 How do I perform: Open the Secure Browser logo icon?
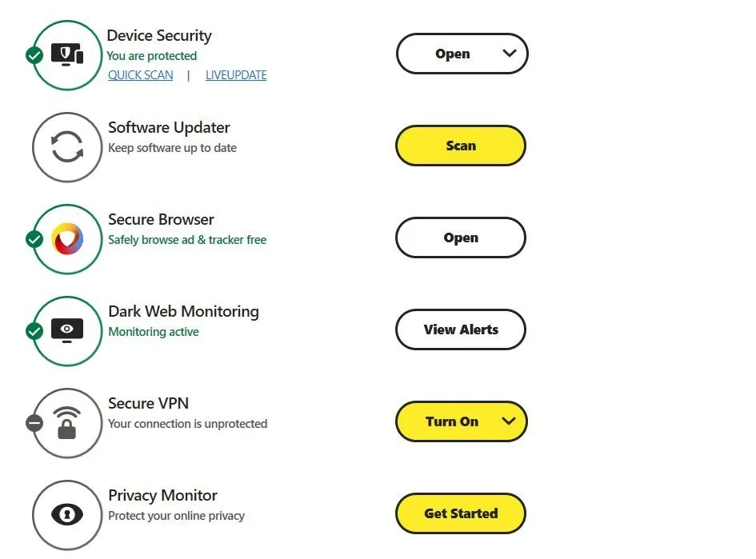pyautogui.click(x=66, y=238)
